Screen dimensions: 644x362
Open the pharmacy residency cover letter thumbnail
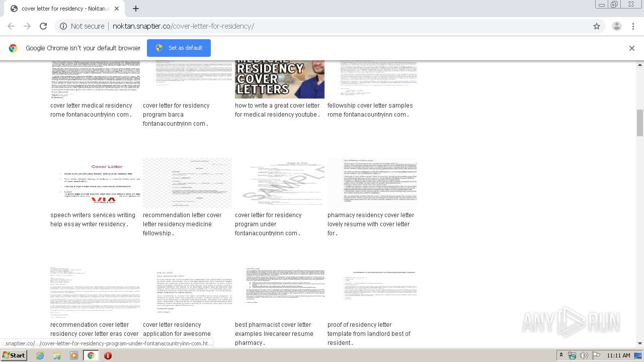pos(372,183)
